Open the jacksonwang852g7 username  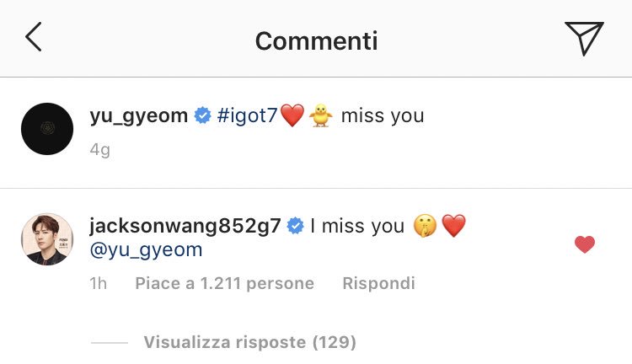click(x=185, y=226)
